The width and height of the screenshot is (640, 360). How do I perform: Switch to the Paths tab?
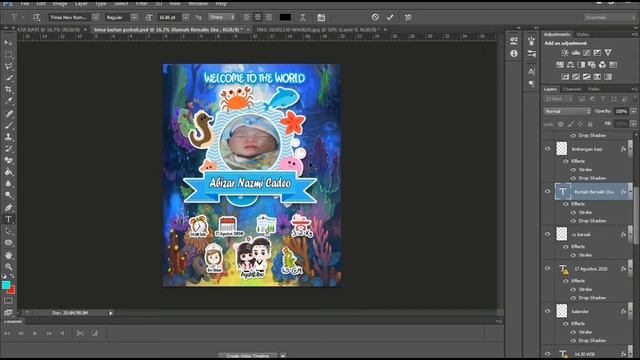pos(594,89)
